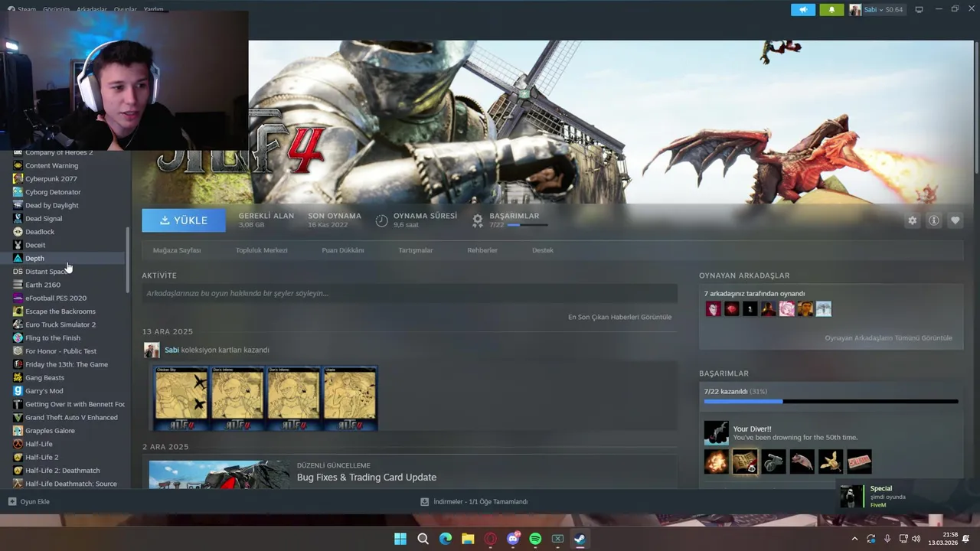Open Sabi account dropdown menu

(x=876, y=10)
